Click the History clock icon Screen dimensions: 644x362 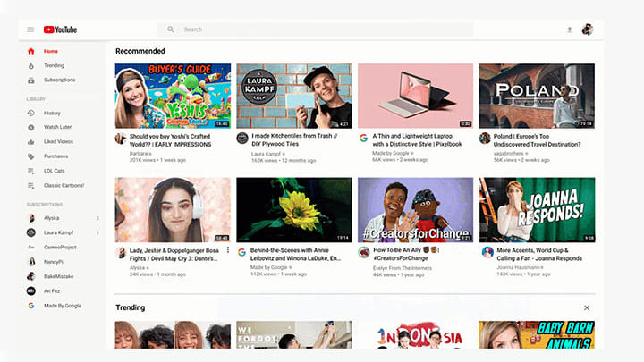(x=30, y=113)
